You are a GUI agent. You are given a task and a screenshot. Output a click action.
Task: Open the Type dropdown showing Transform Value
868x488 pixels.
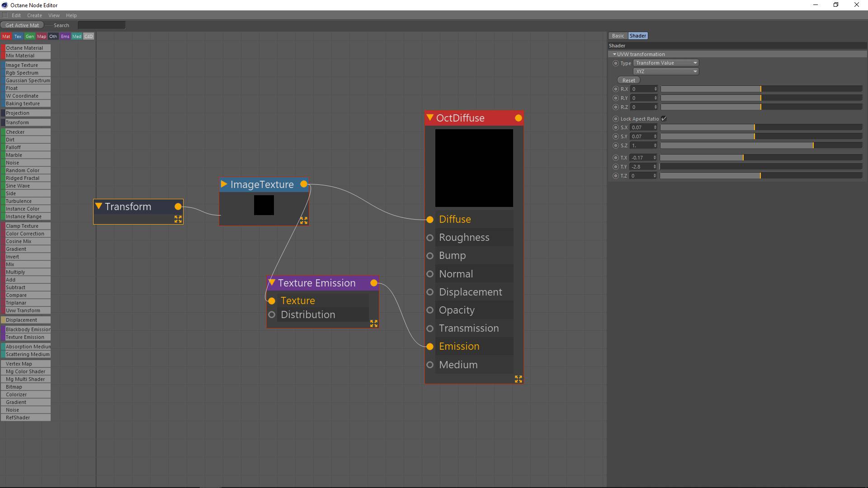666,63
